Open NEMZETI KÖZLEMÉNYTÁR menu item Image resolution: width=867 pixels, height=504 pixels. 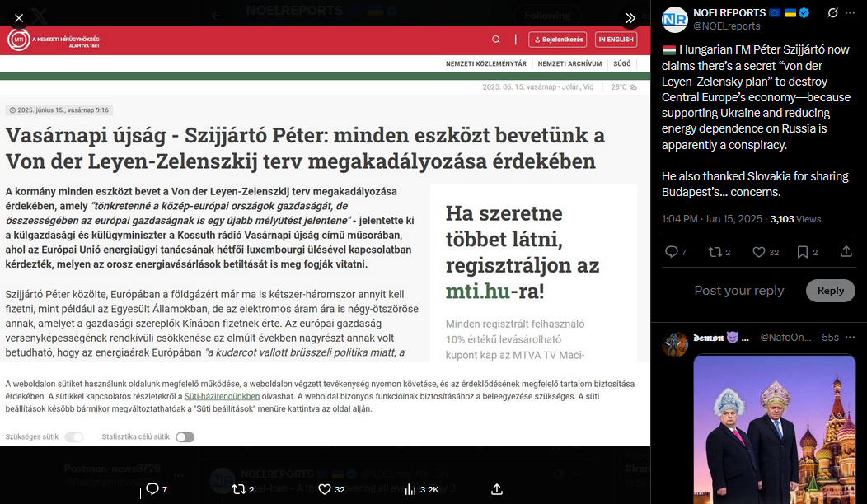pyautogui.click(x=486, y=63)
